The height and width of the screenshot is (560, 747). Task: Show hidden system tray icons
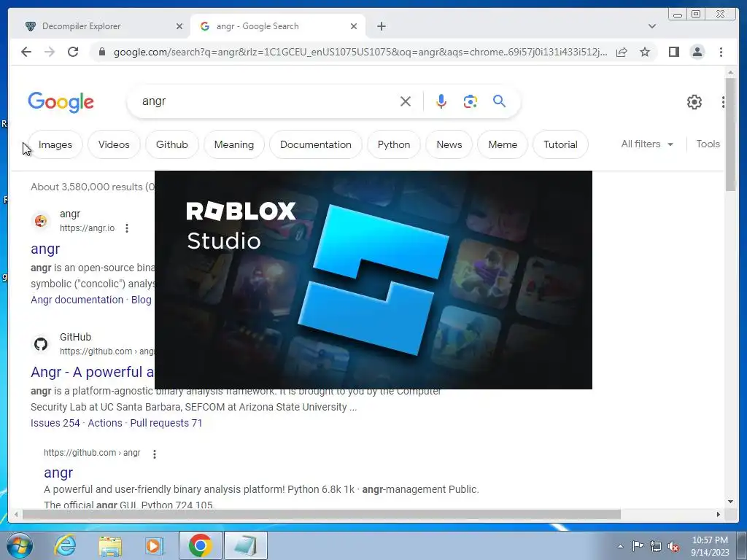click(620, 546)
